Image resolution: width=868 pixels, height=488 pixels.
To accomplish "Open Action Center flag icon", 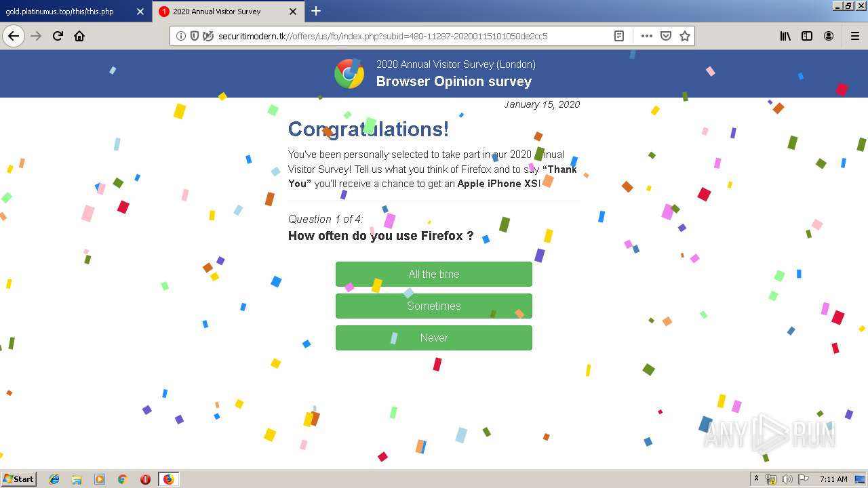I will click(804, 479).
